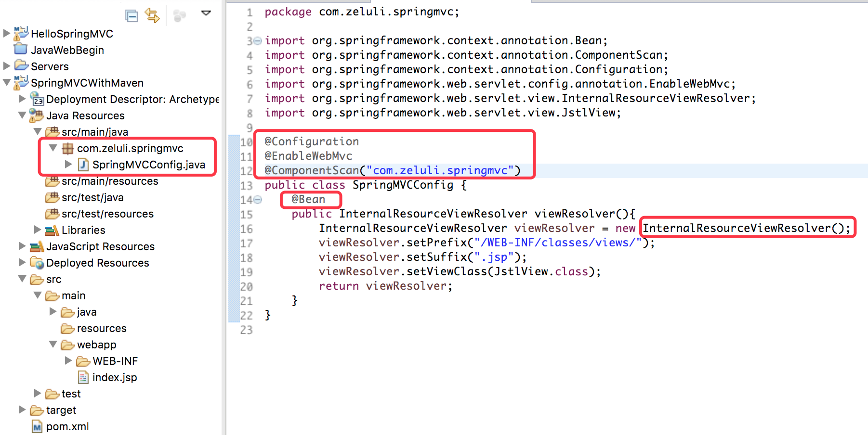Screen dimensions: 868x435
Task: Click @EnableWebMvc annotation in editor
Action: tap(308, 156)
